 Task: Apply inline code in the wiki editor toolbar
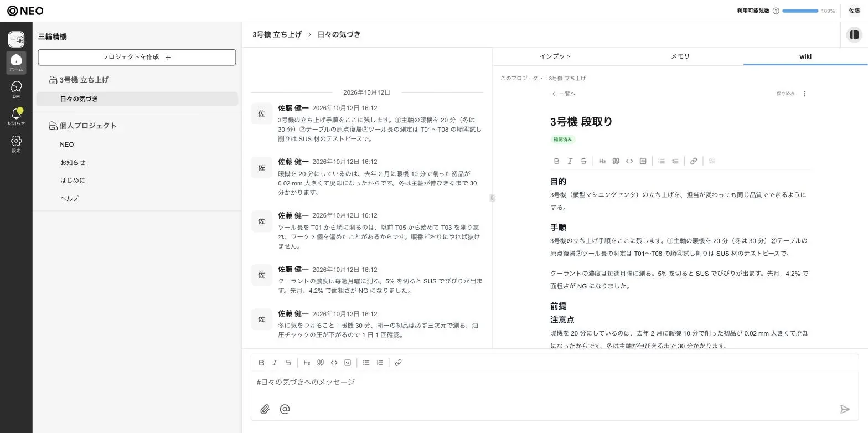(x=629, y=161)
